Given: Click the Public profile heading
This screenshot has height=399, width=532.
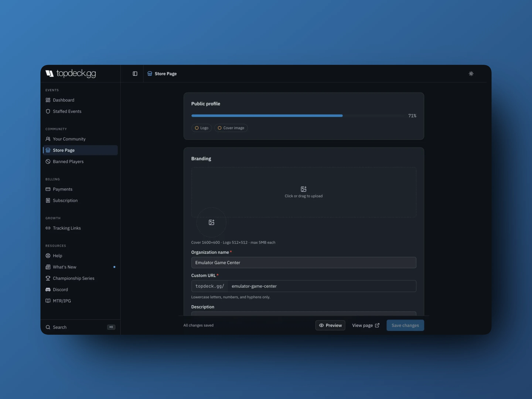Looking at the screenshot, I should pos(206,104).
